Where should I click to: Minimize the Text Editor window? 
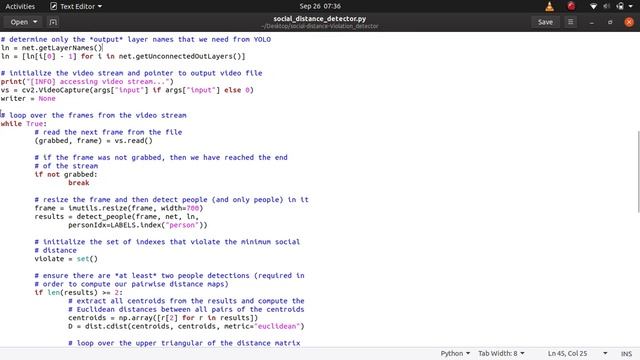click(x=591, y=22)
